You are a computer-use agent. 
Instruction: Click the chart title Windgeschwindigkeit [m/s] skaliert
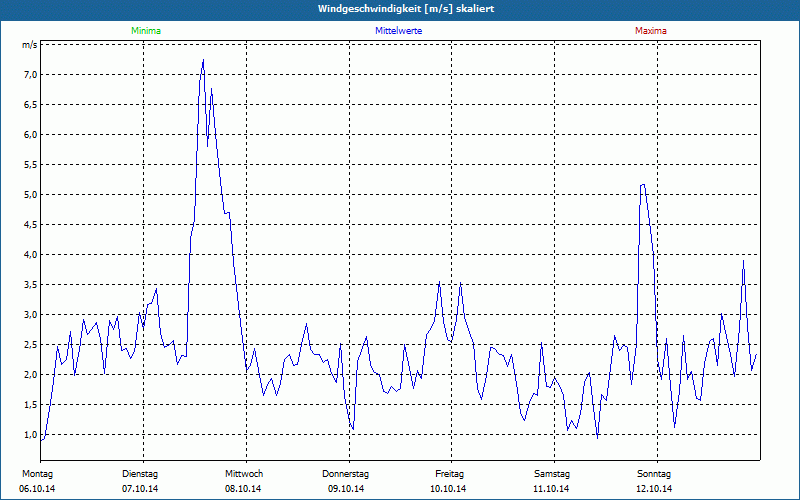pyautogui.click(x=406, y=9)
